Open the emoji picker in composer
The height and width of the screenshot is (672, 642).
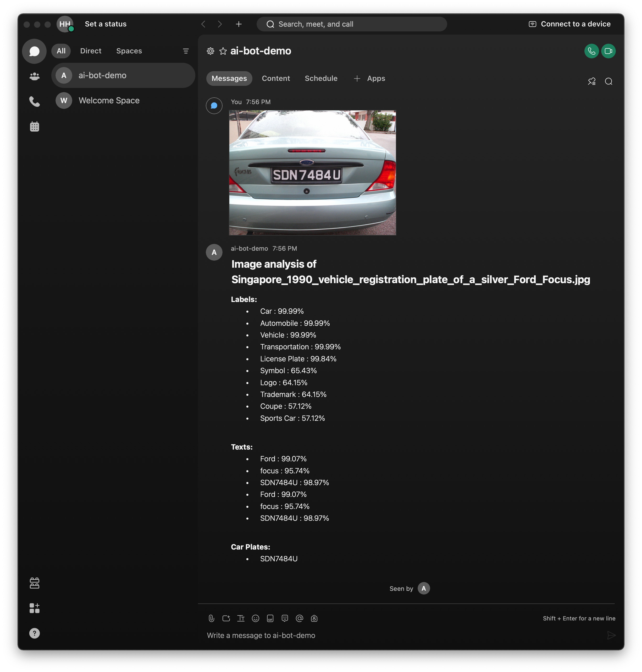point(255,618)
